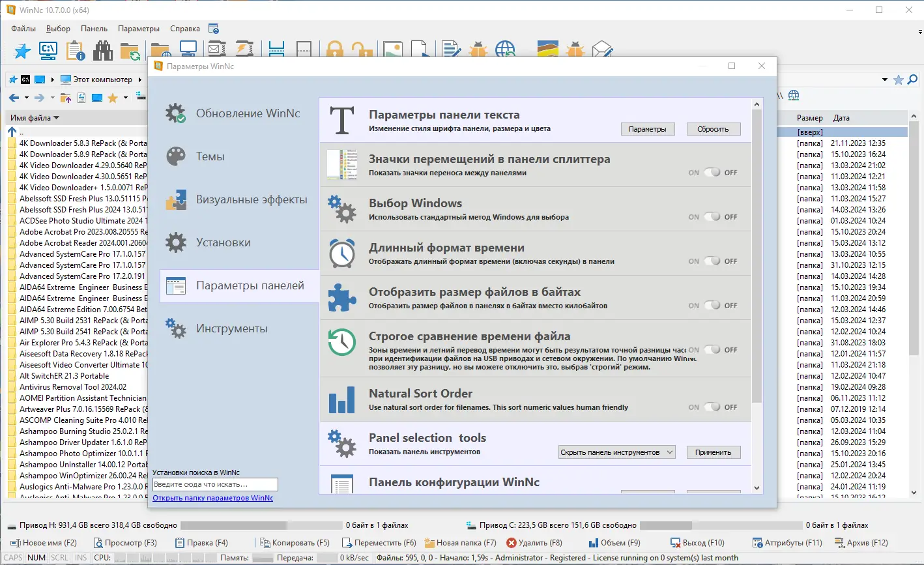The height and width of the screenshot is (565, 924).
Task: Click the Новая папка (F7) button
Action: pyautogui.click(x=461, y=542)
